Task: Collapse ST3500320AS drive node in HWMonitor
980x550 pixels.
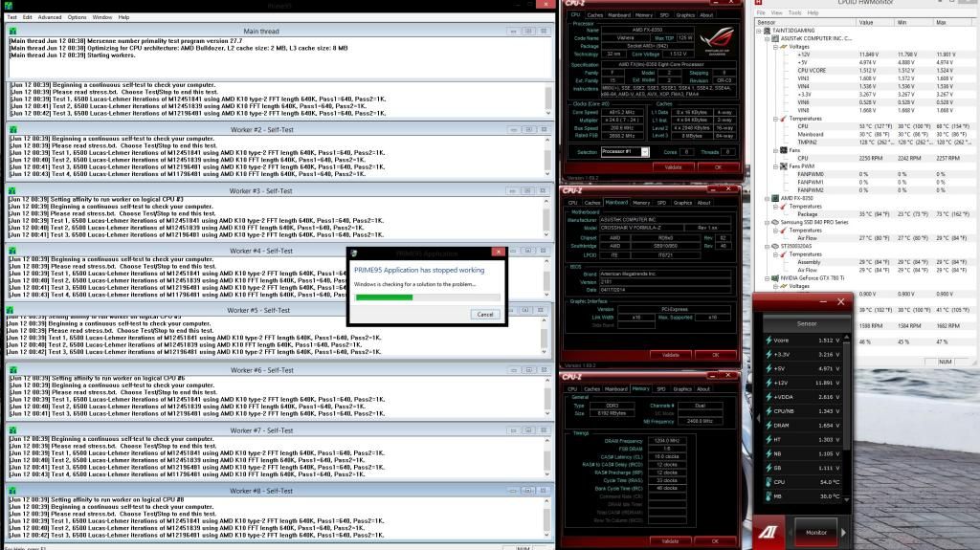Action: click(767, 246)
